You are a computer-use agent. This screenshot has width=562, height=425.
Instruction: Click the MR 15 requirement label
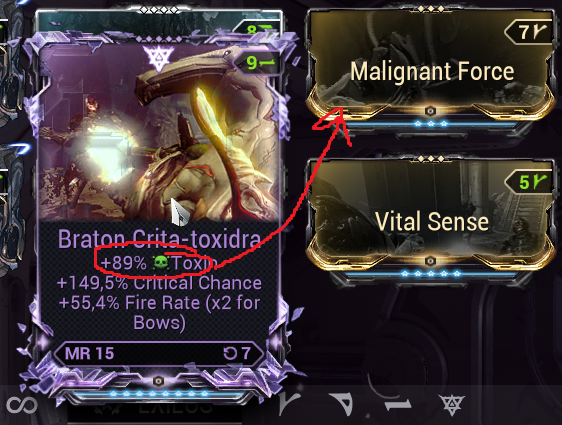(89, 353)
